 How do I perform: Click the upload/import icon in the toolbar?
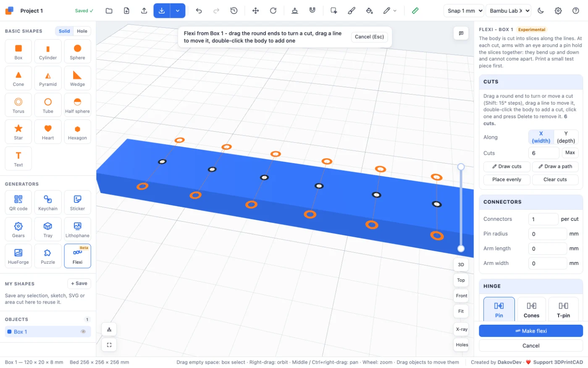point(144,11)
